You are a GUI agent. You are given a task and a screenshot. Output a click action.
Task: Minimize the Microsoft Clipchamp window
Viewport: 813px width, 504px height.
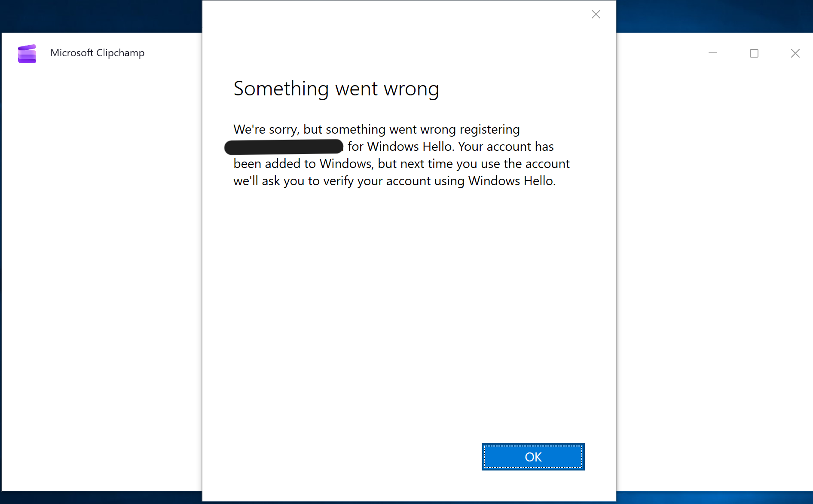(713, 53)
